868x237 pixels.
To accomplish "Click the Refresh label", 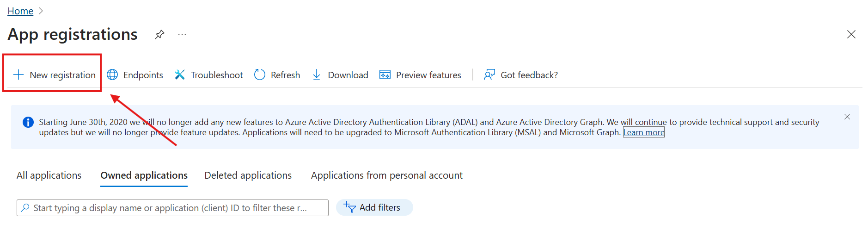I will pyautogui.click(x=285, y=75).
